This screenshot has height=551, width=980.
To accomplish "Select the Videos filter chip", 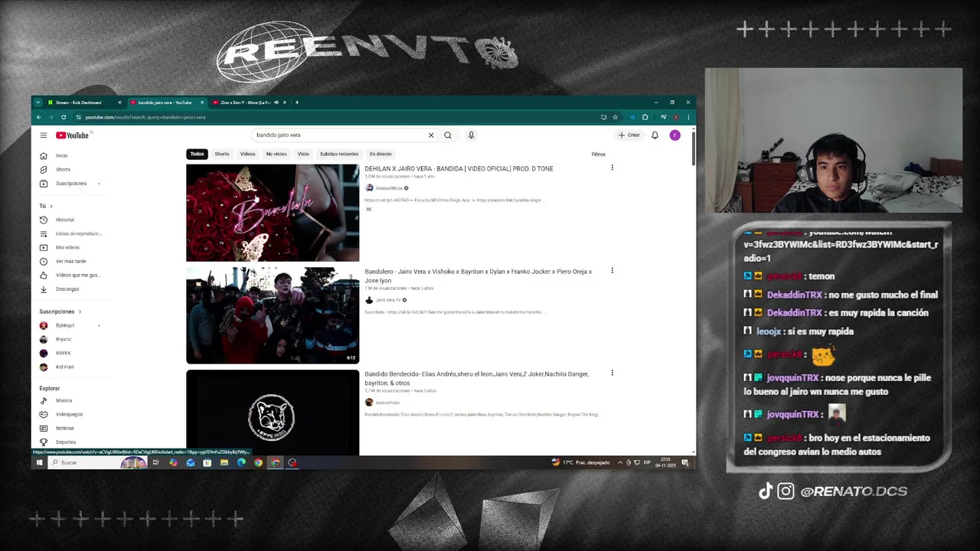I will click(247, 154).
